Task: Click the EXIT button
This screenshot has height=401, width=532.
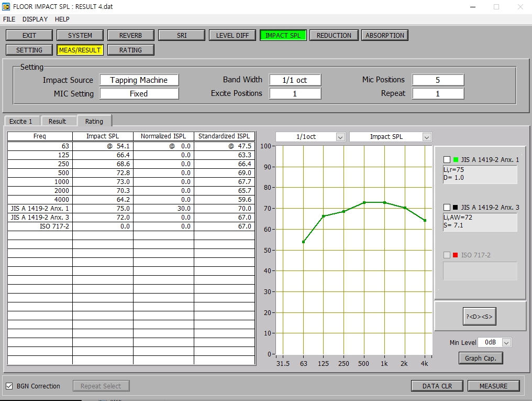Action: (29, 35)
